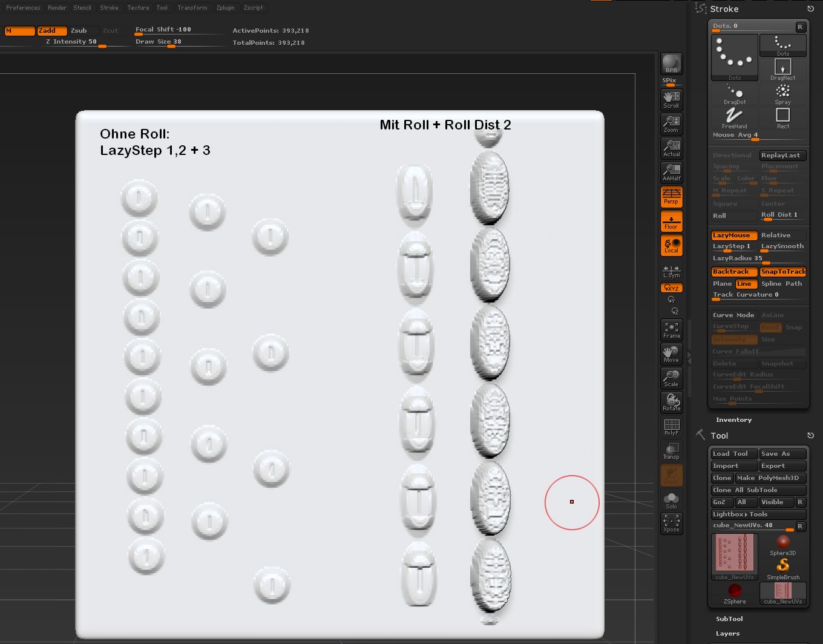
Task: Click the BPR render icon
Action: (671, 63)
